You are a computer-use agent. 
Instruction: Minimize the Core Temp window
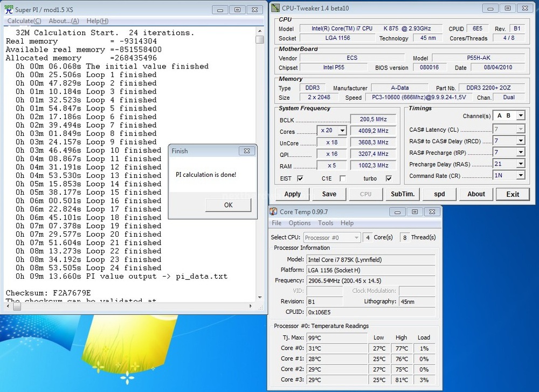click(x=397, y=212)
